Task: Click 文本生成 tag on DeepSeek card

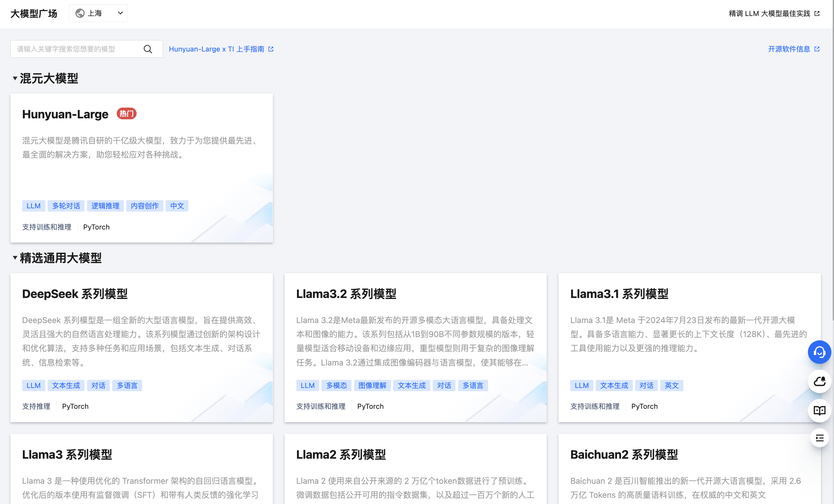Action: click(66, 386)
